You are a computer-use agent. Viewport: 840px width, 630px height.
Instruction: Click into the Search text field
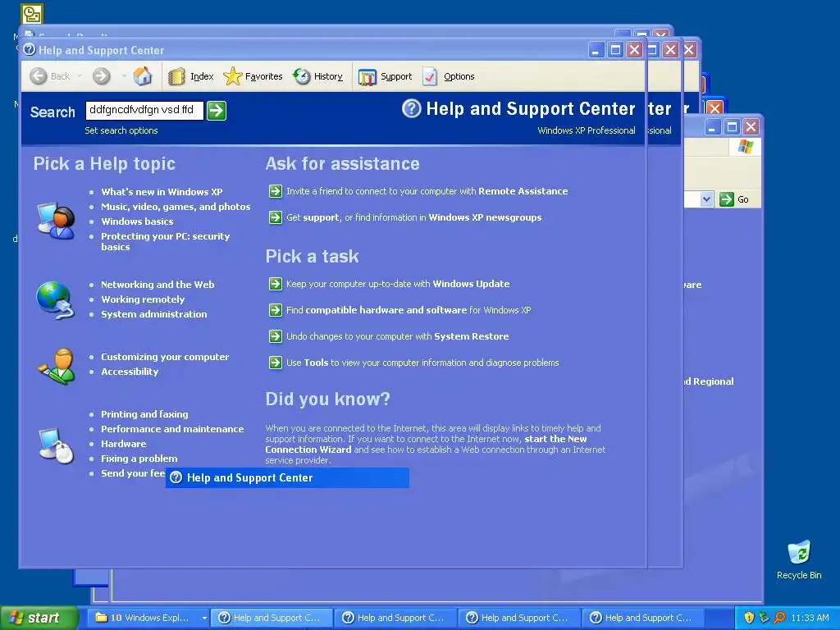pyautogui.click(x=144, y=111)
